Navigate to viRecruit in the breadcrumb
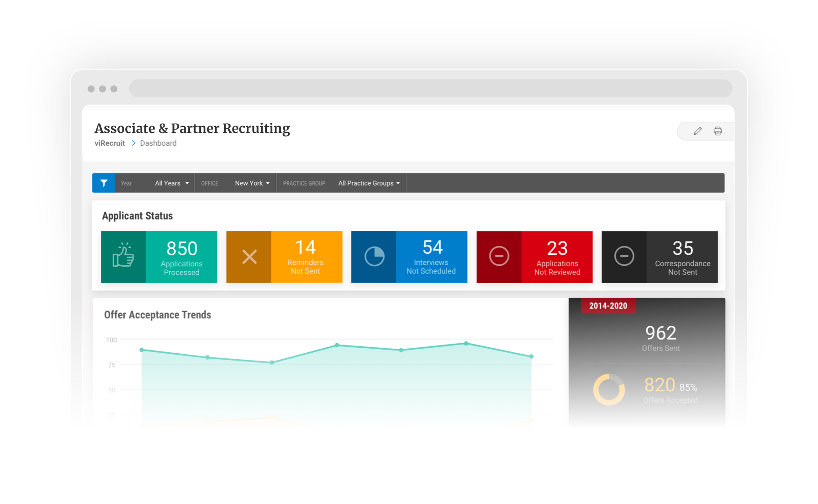Screen dimensions: 818x504 [110, 143]
